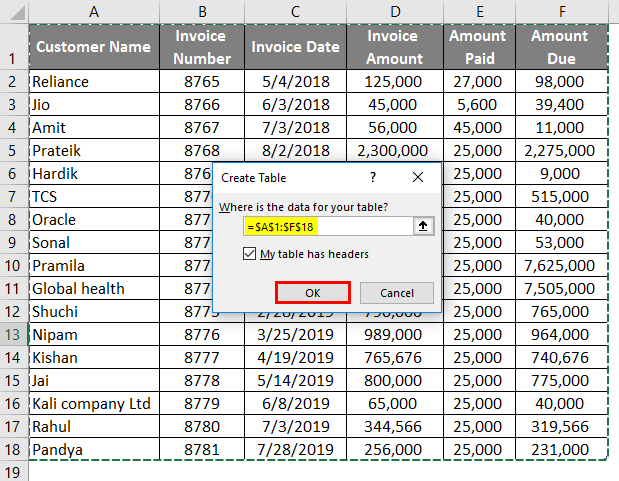
Task: Select the Kali company Ltd cell
Action: point(93,403)
